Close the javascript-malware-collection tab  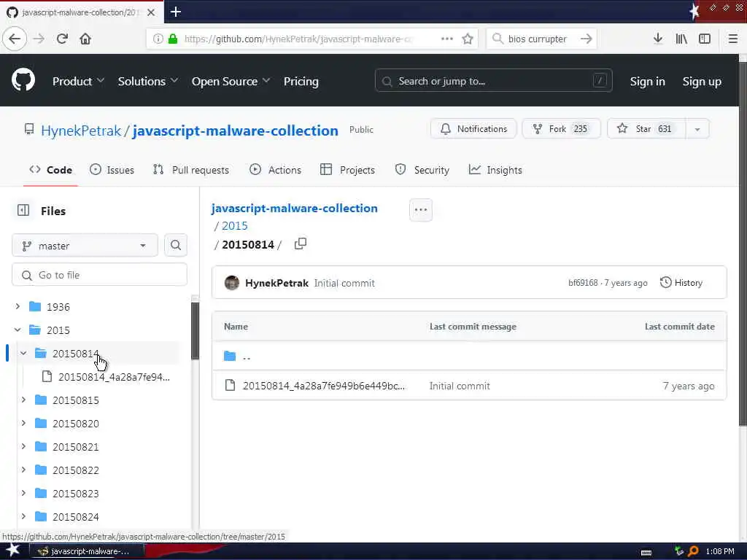tap(151, 12)
